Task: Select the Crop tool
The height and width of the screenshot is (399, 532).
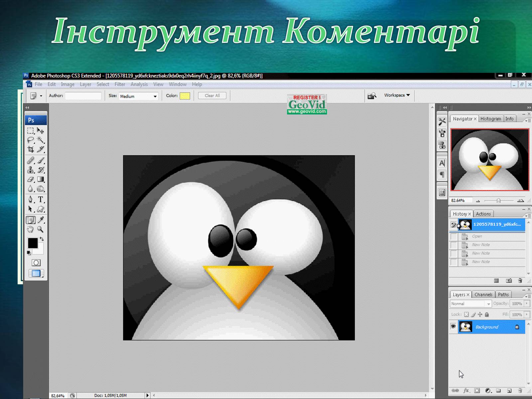Action: pyautogui.click(x=31, y=149)
